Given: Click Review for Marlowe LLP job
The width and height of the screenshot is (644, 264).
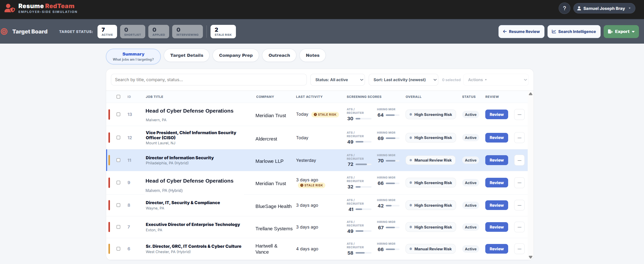Looking at the screenshot, I should (496, 160).
